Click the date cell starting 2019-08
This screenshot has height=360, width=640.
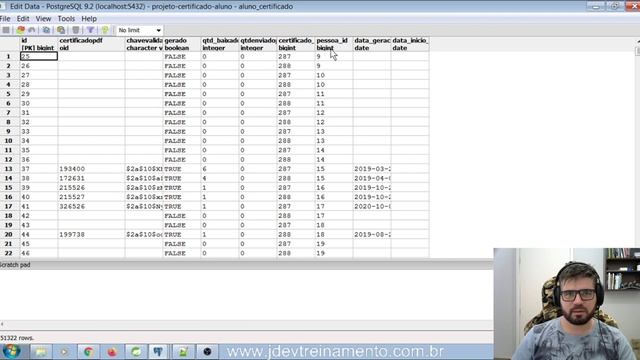[x=372, y=235]
